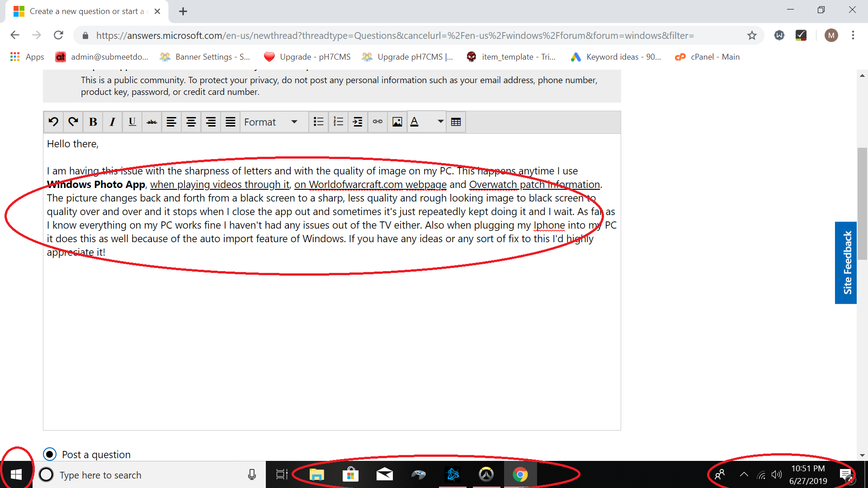Screen dimensions: 868x488
Task: Open the Apps bookmark shortcut
Action: pyautogui.click(x=27, y=57)
